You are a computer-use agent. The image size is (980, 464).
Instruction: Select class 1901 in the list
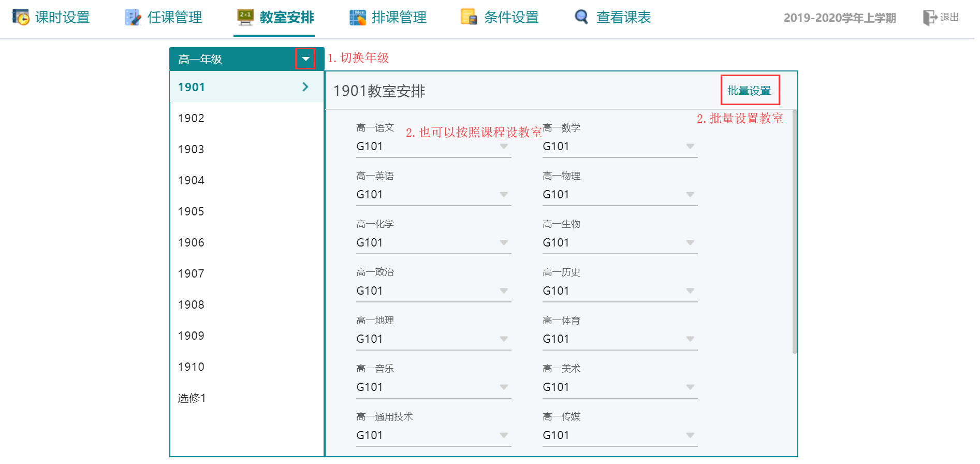pyautogui.click(x=247, y=87)
